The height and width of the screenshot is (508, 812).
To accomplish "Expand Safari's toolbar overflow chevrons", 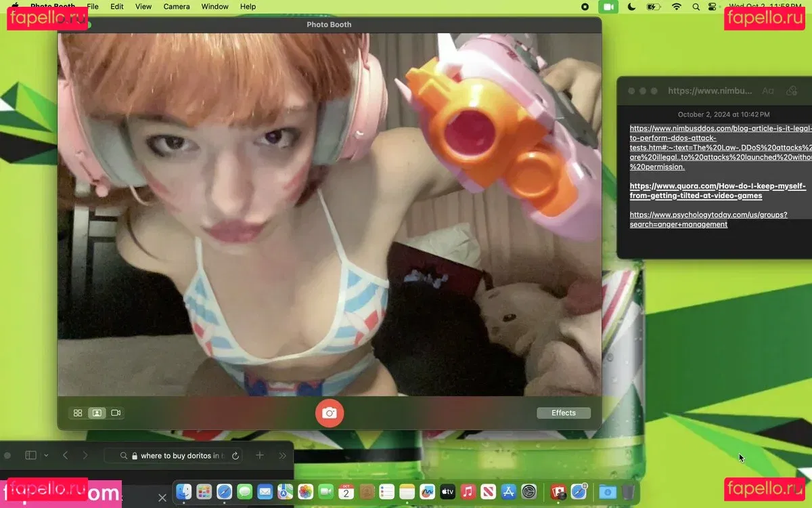I will (283, 456).
